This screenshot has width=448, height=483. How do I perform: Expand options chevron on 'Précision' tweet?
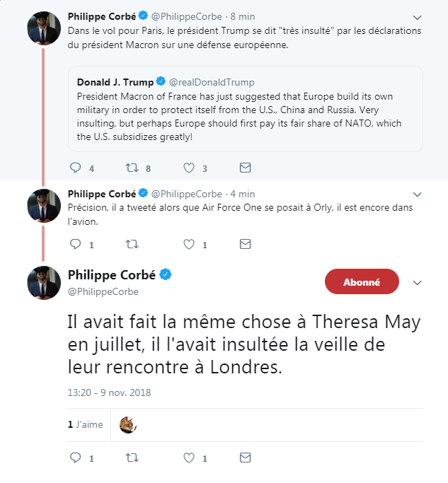(417, 195)
